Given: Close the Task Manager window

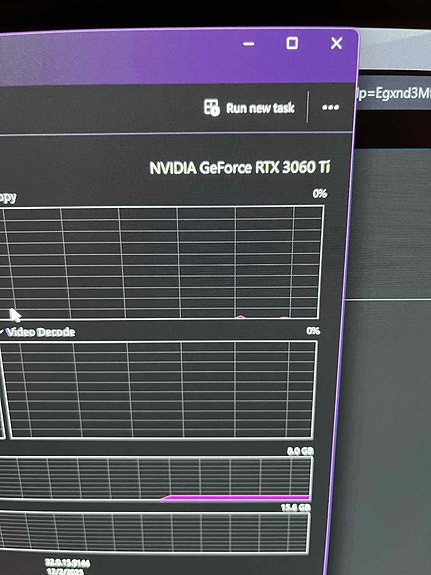Looking at the screenshot, I should (x=336, y=43).
